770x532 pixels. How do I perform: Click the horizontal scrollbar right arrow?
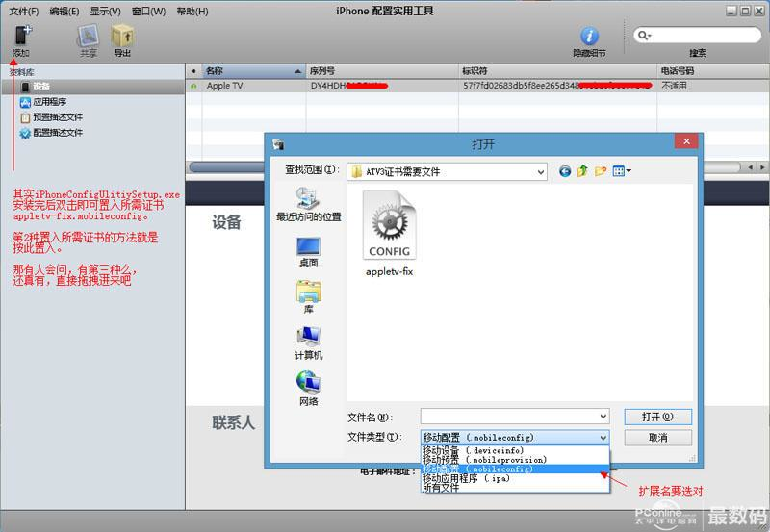point(762,167)
